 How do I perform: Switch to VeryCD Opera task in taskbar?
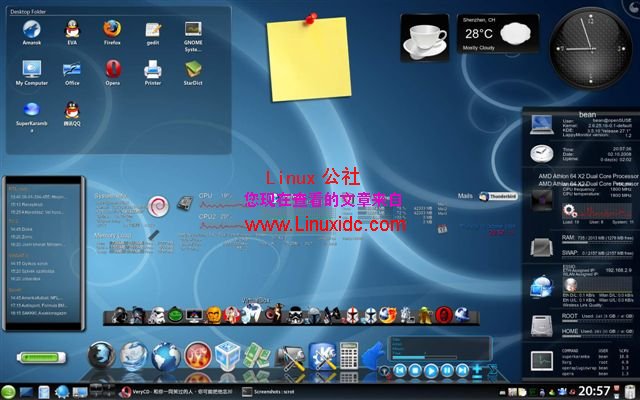click(176, 392)
